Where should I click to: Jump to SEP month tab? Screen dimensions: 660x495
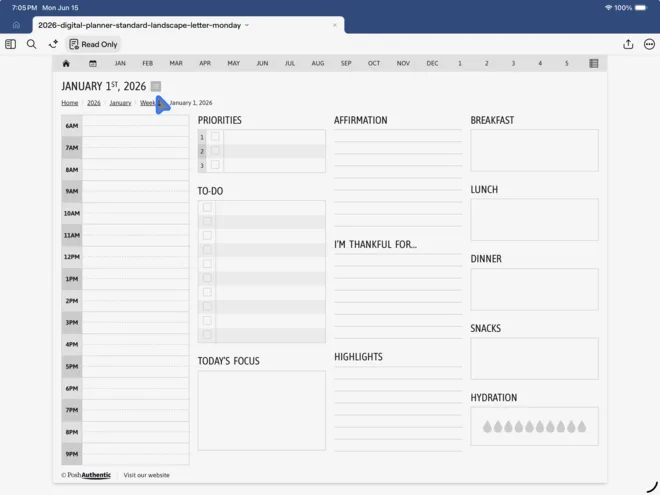(x=346, y=64)
